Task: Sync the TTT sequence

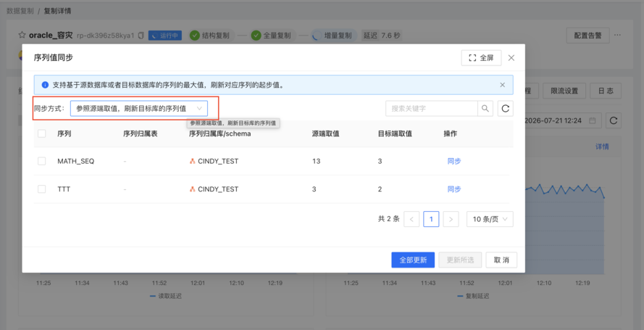Action: (453, 189)
